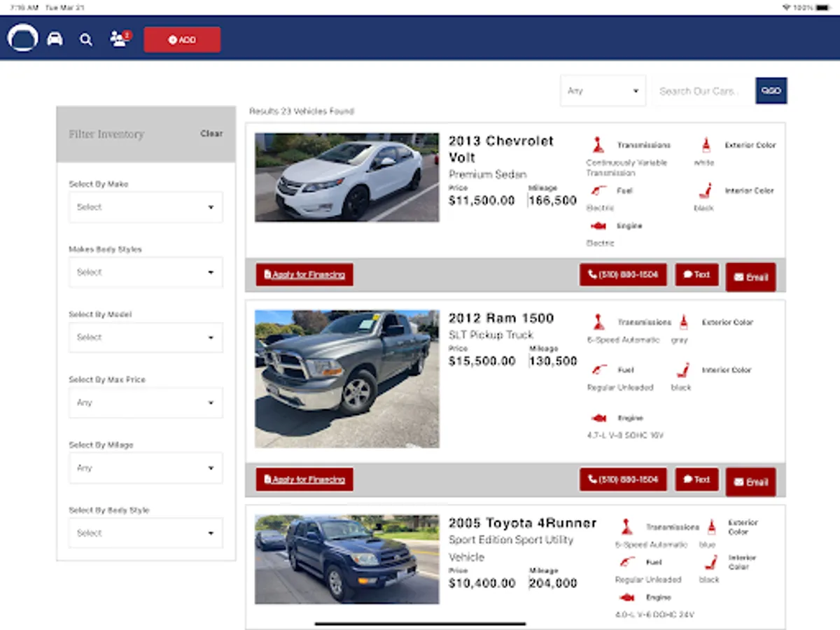Select the $10,400.00 price text
840x630 pixels.
click(482, 583)
